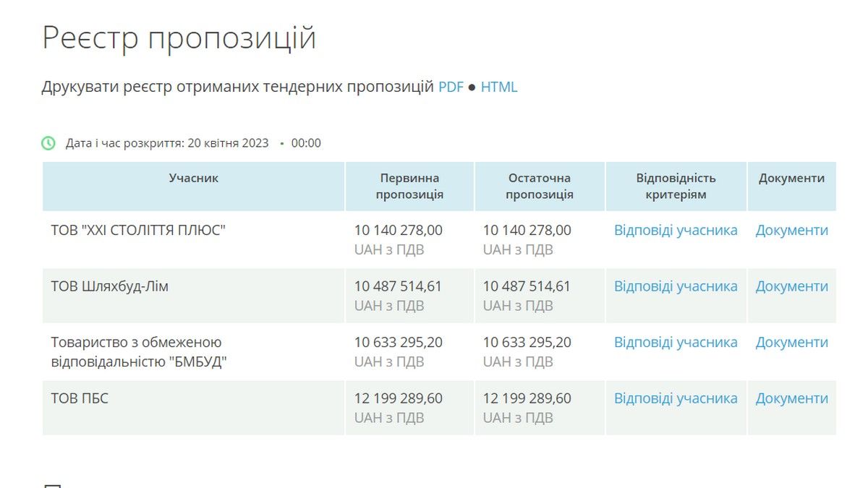
Task: Open Відповіді учасника for ТОВ "XXI СТОЛІТТЯ ПЛЮС"
Action: 676,231
